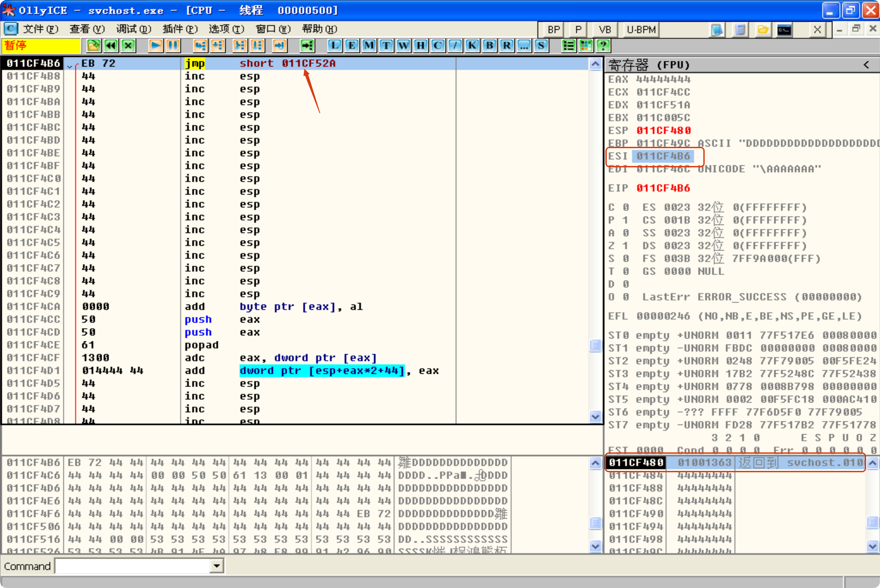This screenshot has width=880, height=588.
Task: Show the Executable modules E window
Action: (x=351, y=46)
